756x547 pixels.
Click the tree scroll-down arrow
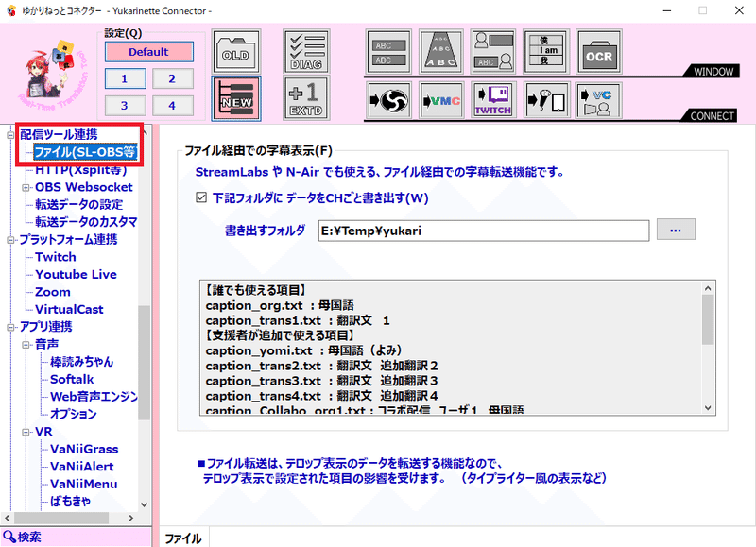point(144,504)
